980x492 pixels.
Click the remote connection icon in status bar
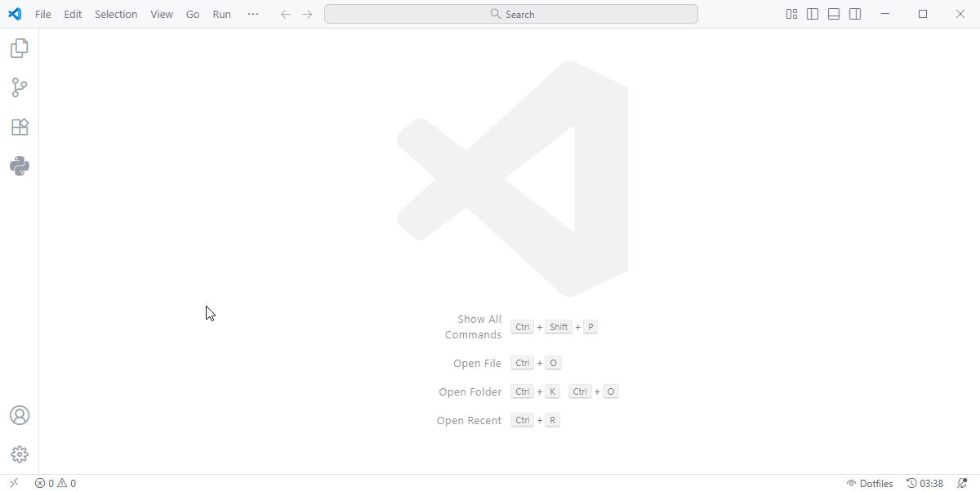tap(11, 483)
